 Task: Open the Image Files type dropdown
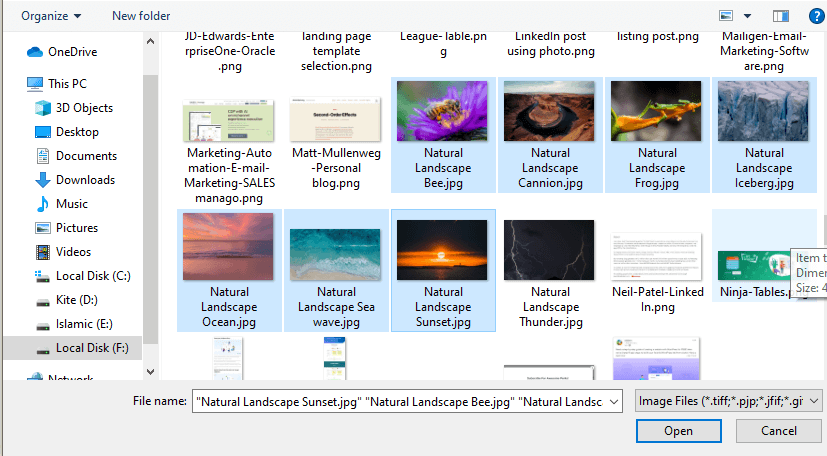pyautogui.click(x=729, y=401)
